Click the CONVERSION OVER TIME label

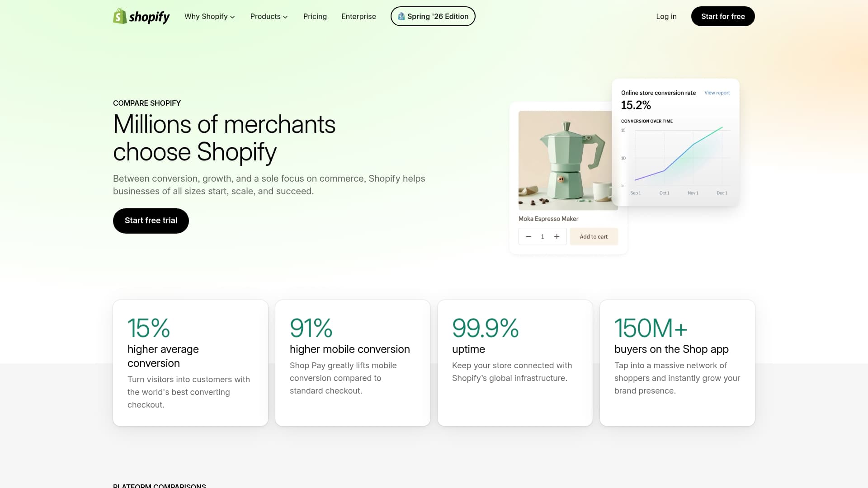[647, 121]
